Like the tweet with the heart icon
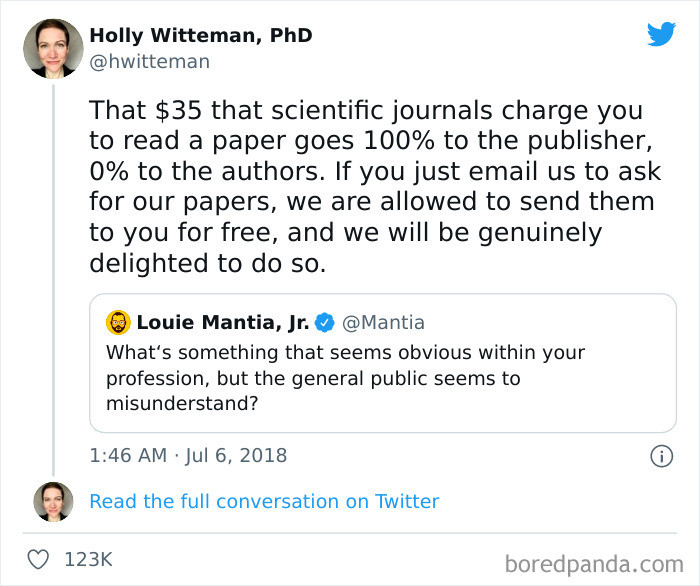The image size is (700, 586). coord(38,560)
